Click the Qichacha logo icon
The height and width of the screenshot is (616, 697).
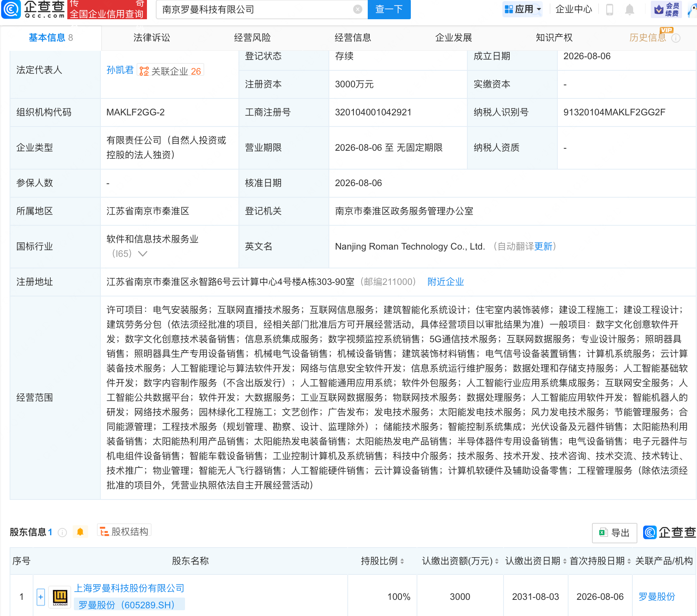(x=11, y=9)
